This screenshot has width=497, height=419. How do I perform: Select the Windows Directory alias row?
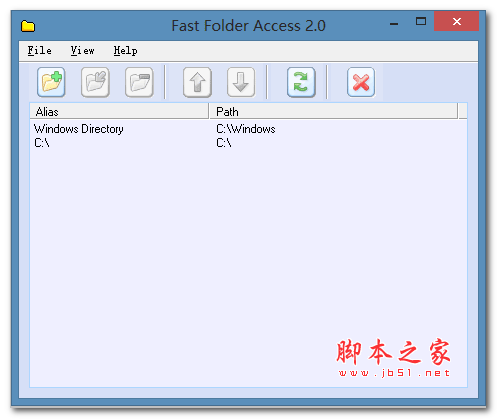[79, 129]
